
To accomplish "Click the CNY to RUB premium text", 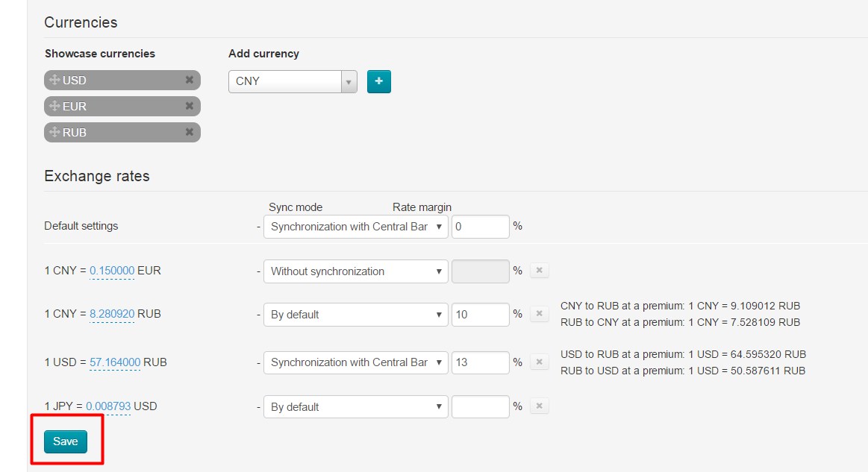I will tap(681, 306).
